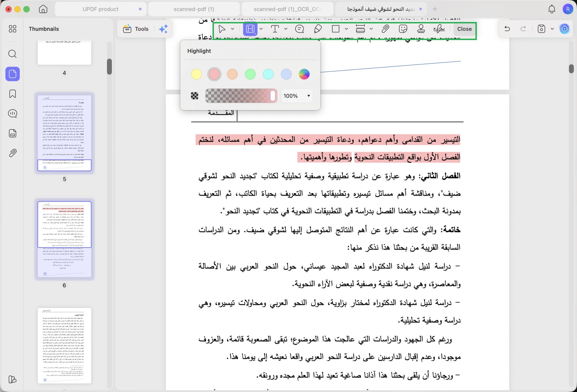Select the Text comment tool
The image size is (577, 392).
[275, 29]
